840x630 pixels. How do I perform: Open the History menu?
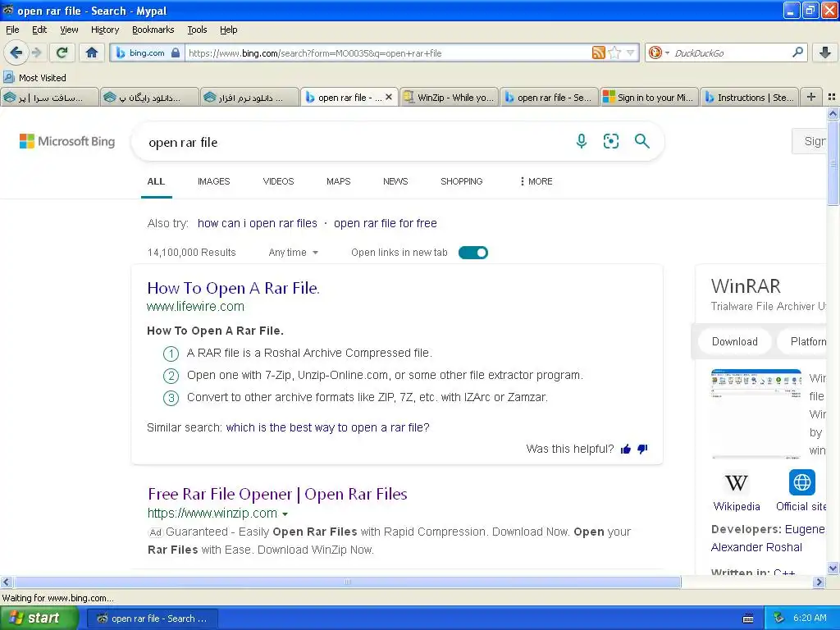[104, 30]
